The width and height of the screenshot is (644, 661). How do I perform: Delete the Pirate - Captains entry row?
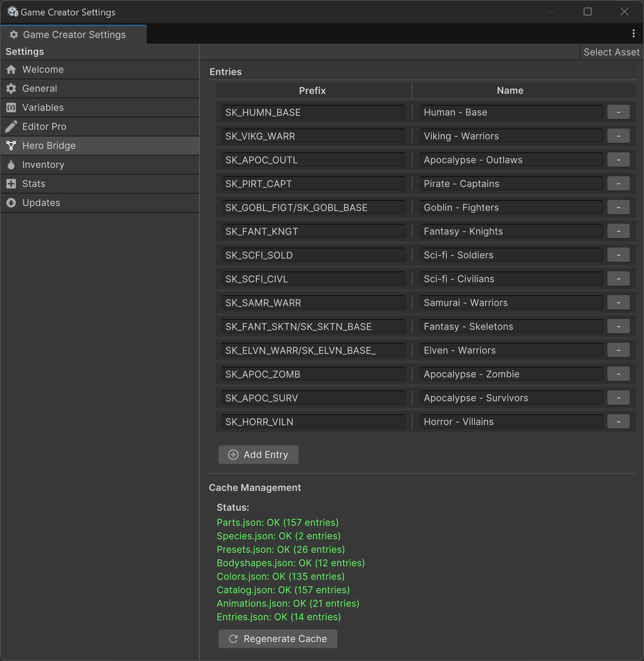click(x=618, y=184)
